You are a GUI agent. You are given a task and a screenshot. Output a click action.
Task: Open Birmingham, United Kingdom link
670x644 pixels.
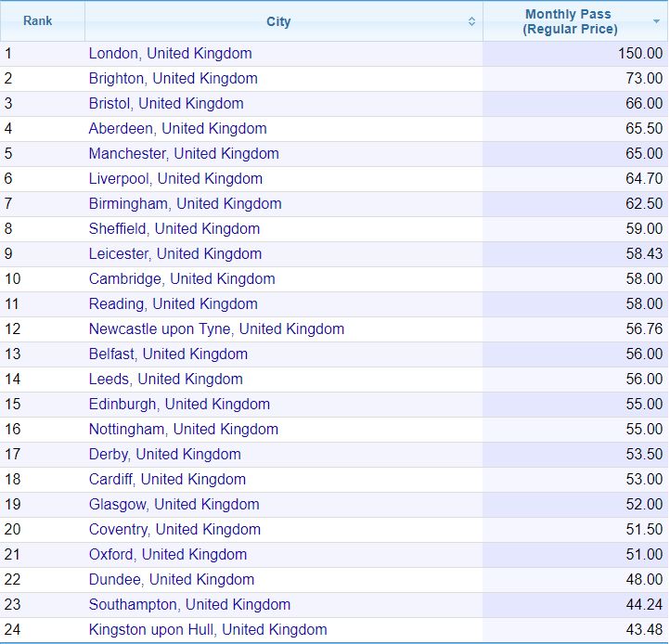[x=186, y=204]
